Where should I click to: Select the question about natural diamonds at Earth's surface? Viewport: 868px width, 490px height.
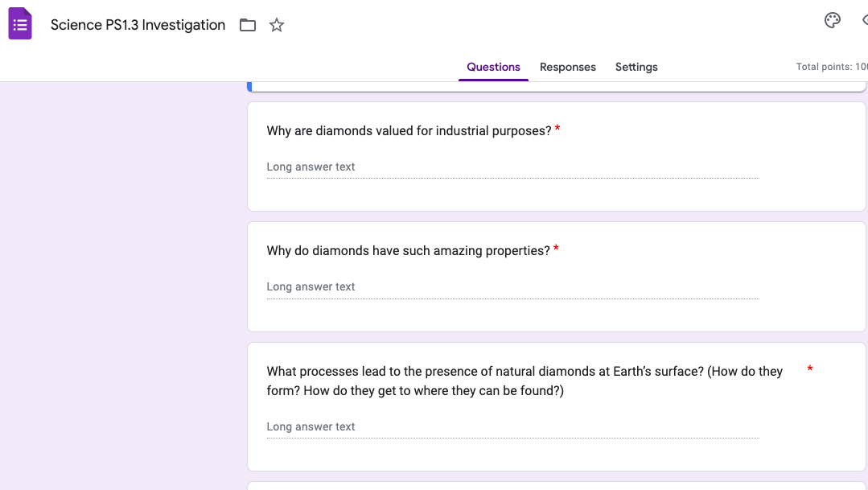tap(525, 381)
